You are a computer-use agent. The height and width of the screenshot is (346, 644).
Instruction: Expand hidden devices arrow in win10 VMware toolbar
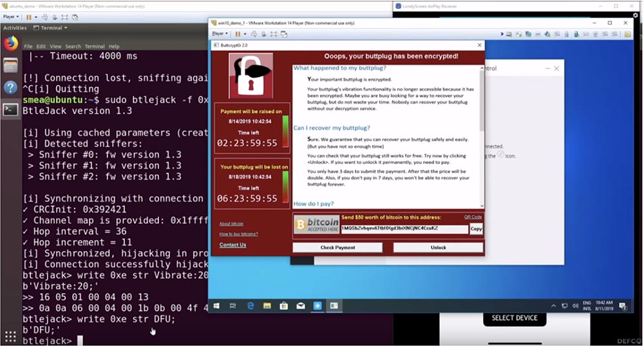coord(502,34)
